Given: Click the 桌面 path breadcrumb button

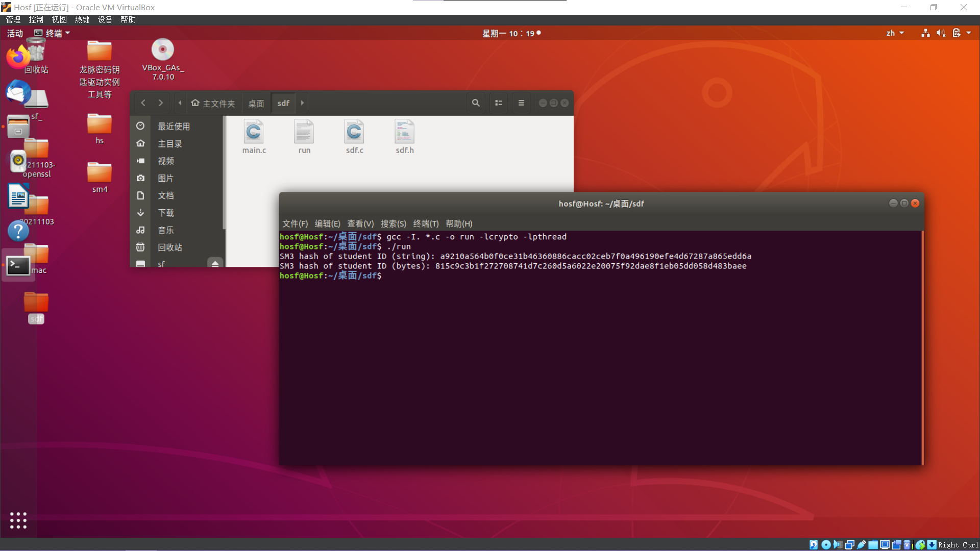Looking at the screenshot, I should coord(256,103).
